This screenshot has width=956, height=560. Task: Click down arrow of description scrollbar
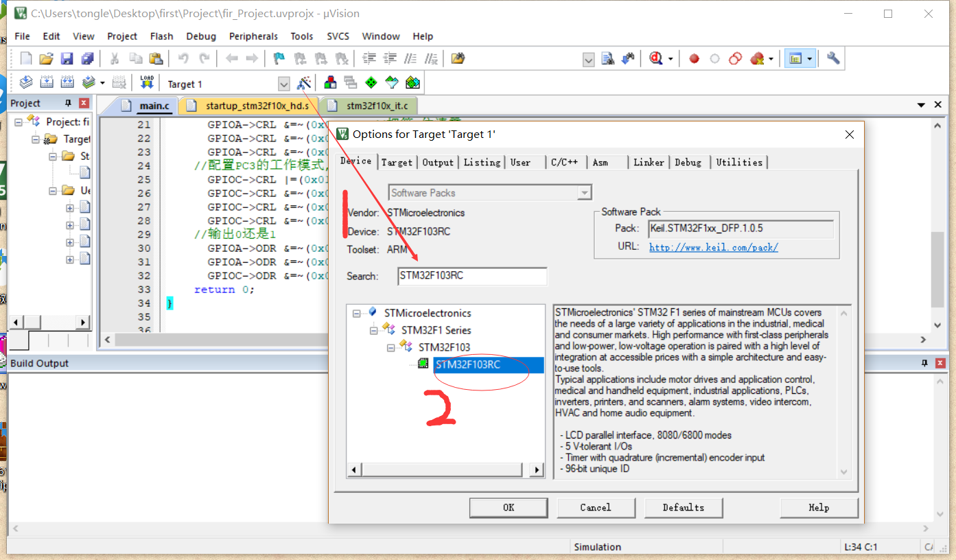[844, 471]
